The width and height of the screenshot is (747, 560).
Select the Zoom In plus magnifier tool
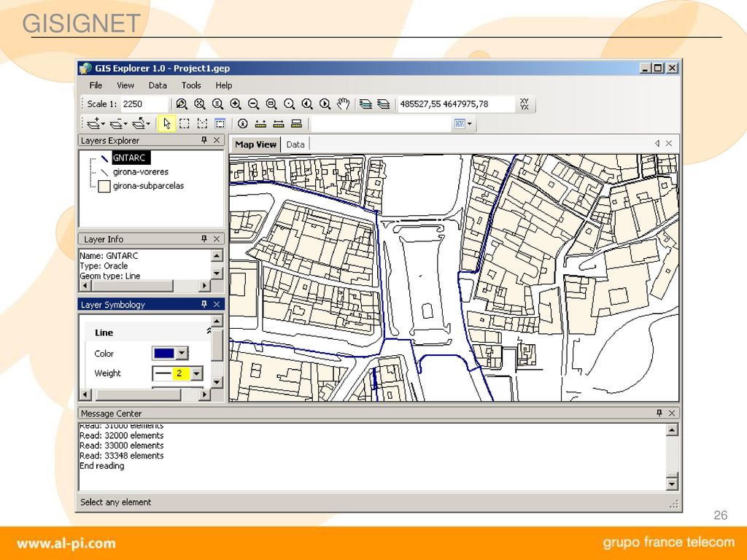[236, 104]
